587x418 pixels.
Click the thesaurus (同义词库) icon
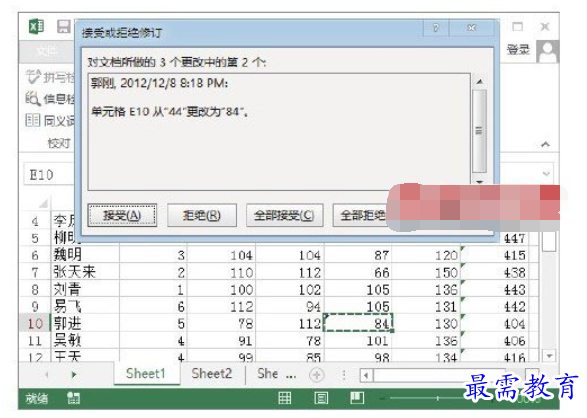[x=33, y=120]
